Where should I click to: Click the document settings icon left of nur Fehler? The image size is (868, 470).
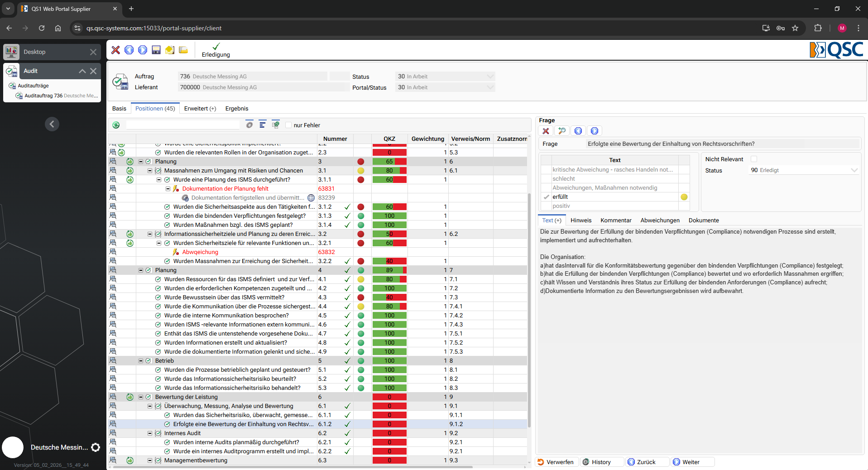276,125
